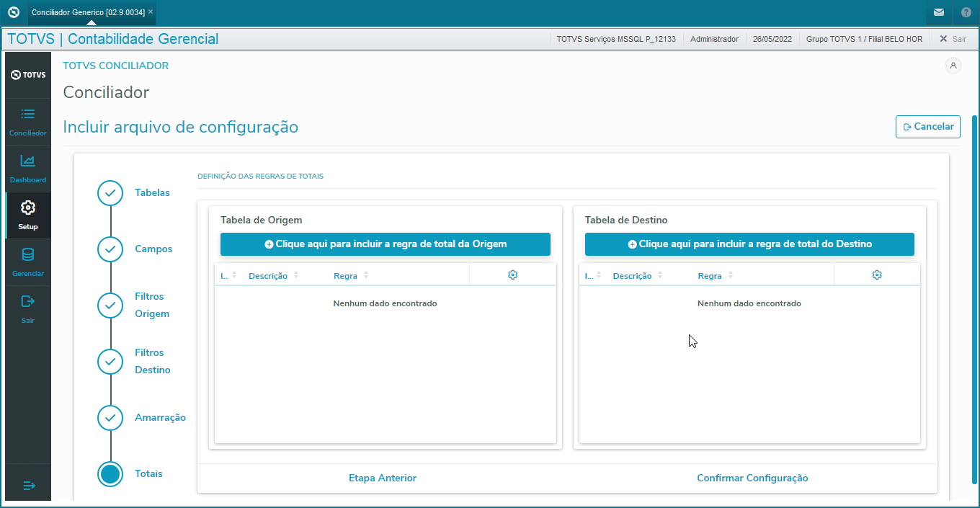Click Grupo TOTVS 1 / Filial label
The height and width of the screenshot is (508, 980).
pos(864,39)
